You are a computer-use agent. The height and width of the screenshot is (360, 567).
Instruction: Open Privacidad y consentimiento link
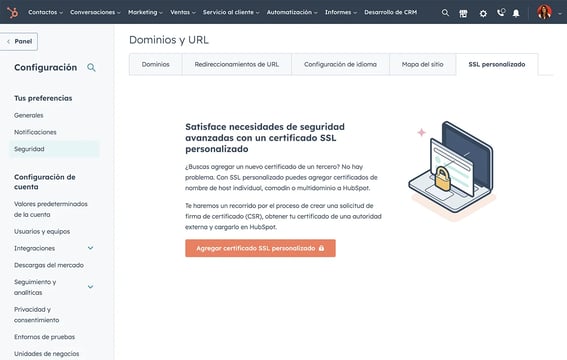[37, 314]
